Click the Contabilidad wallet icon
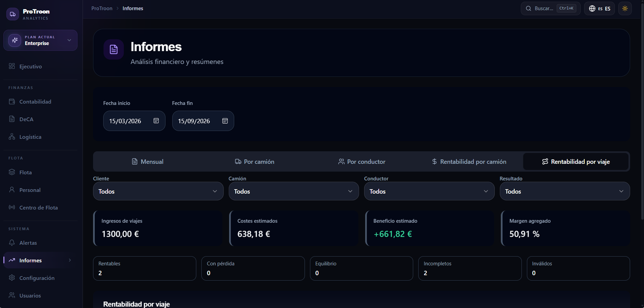Image resolution: width=644 pixels, height=308 pixels. [12, 102]
